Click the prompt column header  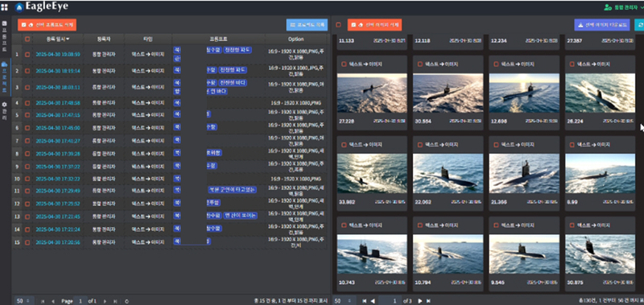pyautogui.click(x=218, y=39)
